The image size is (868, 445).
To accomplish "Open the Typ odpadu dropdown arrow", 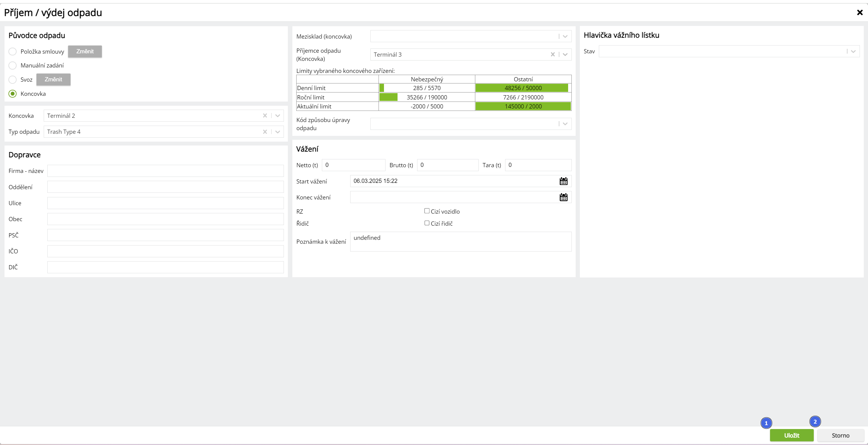I will coord(278,132).
